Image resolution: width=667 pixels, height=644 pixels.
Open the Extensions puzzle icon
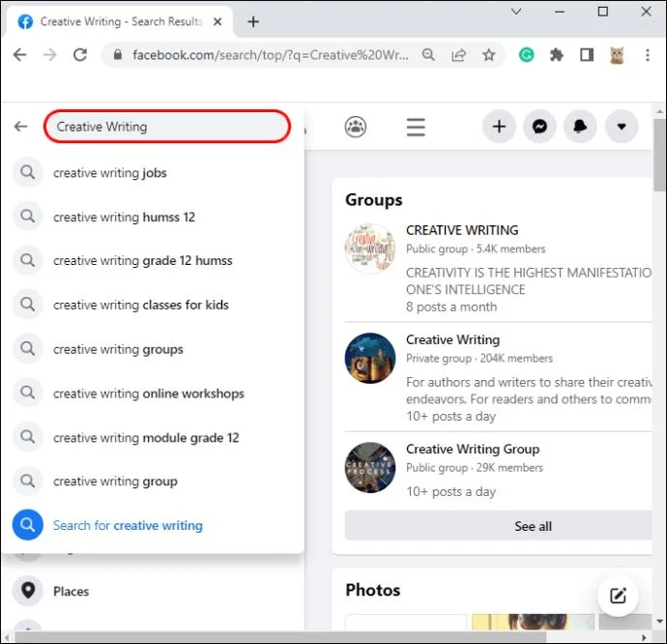pos(557,55)
